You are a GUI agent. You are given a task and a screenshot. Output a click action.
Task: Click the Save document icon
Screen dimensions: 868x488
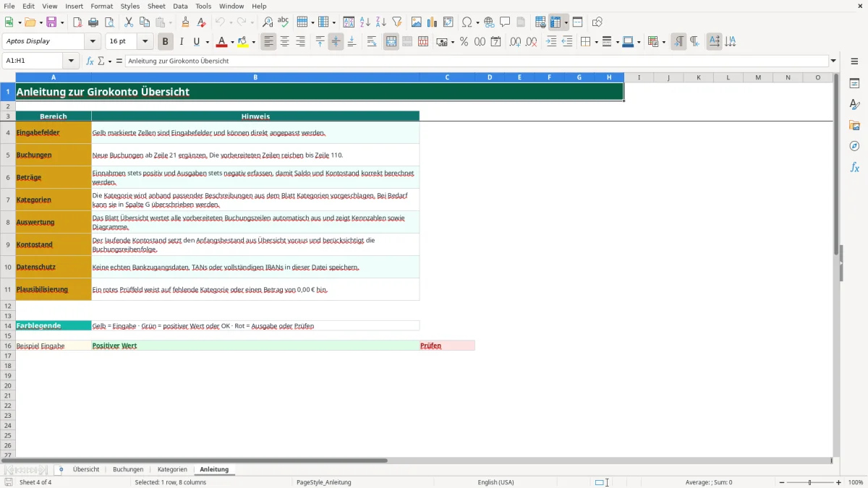[x=51, y=22]
